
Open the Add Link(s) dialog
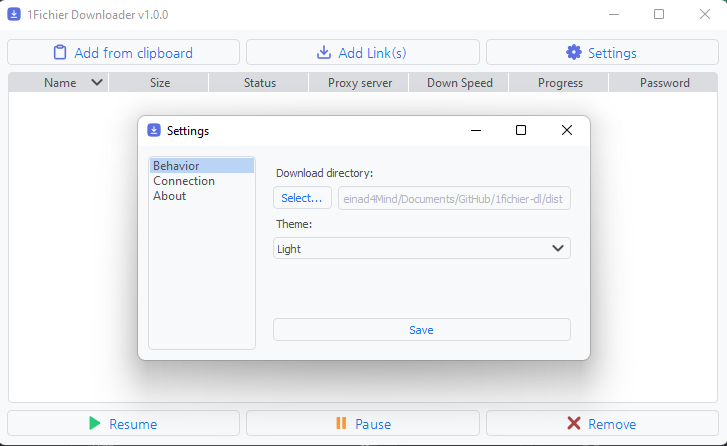coord(363,52)
